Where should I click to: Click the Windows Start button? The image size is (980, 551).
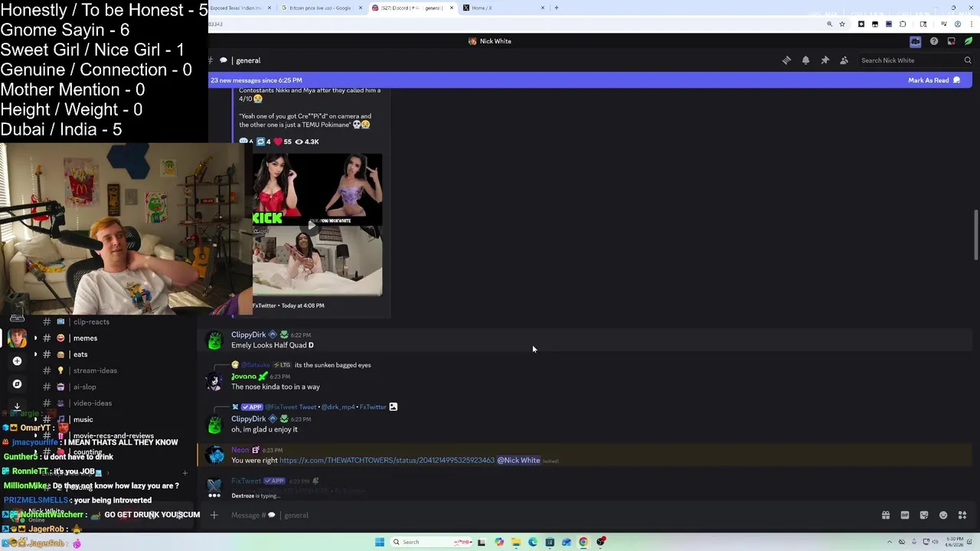pyautogui.click(x=379, y=542)
